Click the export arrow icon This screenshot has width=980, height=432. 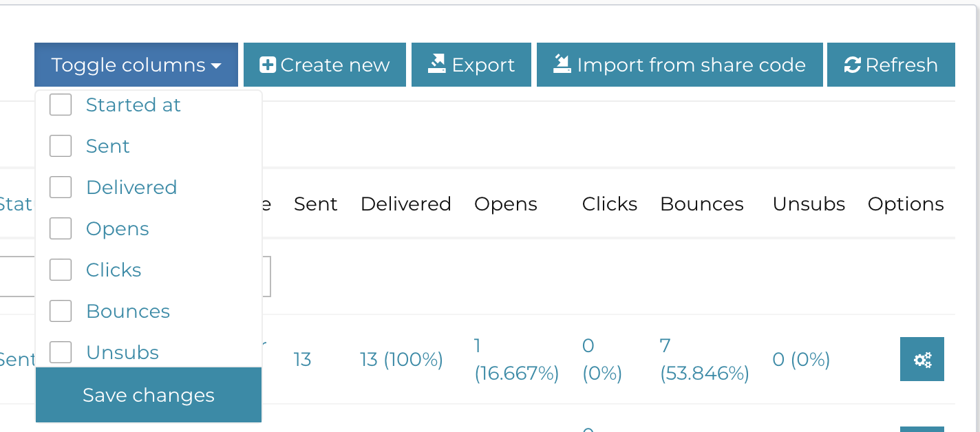point(437,64)
